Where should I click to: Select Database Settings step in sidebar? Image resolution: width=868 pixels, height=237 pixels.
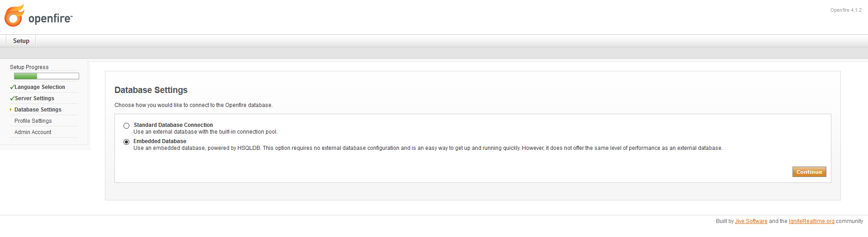(x=38, y=110)
